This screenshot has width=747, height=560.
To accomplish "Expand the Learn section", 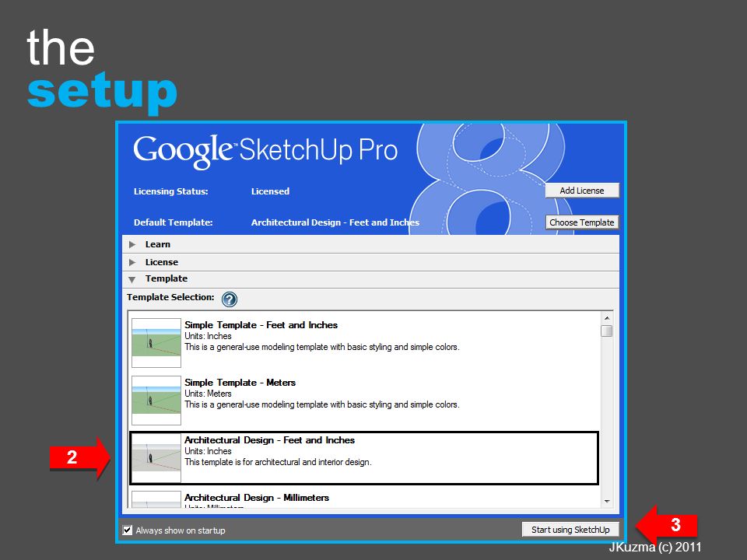I will coord(132,244).
